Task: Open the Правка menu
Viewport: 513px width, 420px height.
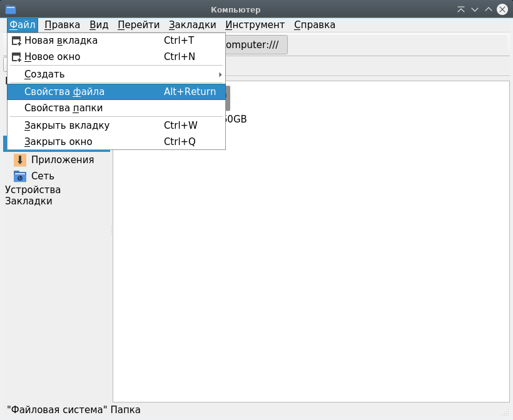Action: click(x=62, y=25)
